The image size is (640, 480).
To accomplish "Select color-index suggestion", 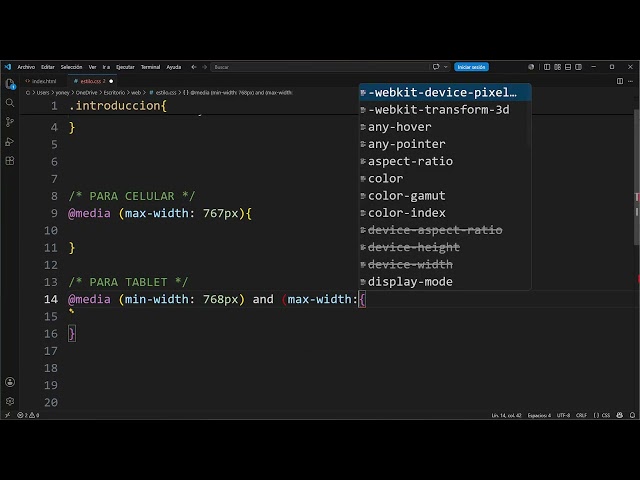I will (x=445, y=213).
